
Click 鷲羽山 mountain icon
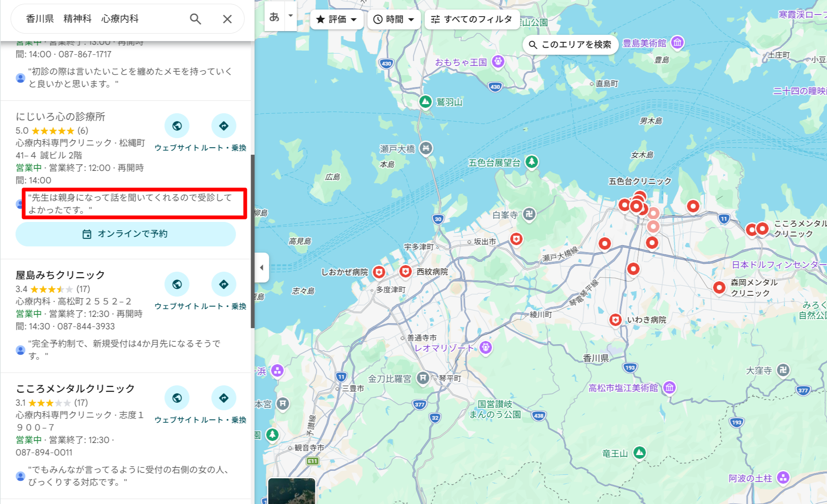425,102
